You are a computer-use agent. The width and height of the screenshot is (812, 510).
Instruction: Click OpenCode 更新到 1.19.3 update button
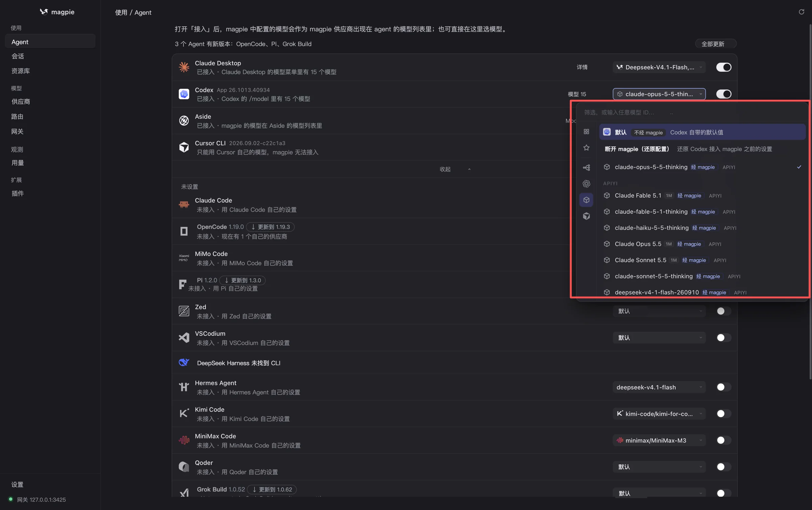(x=270, y=227)
